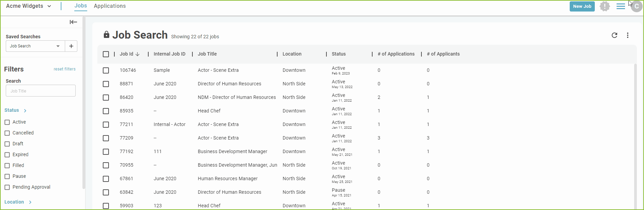Open job titled NDM - Director of Human Resources

pyautogui.click(x=237, y=97)
